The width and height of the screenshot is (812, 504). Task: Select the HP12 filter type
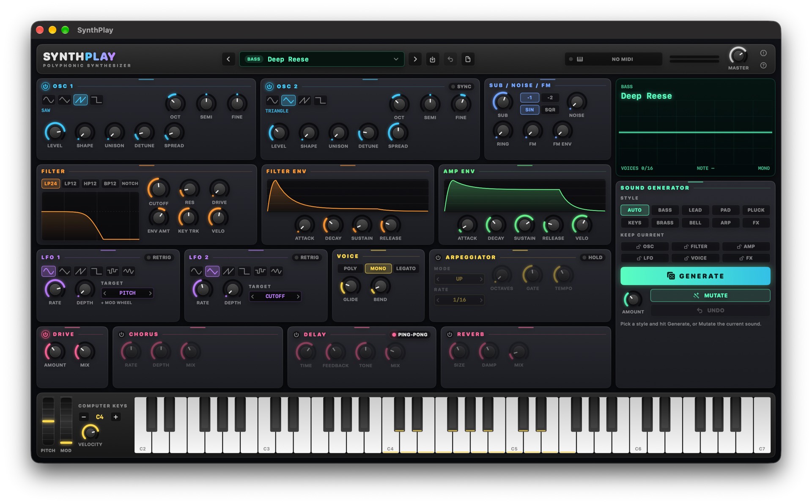pyautogui.click(x=90, y=184)
